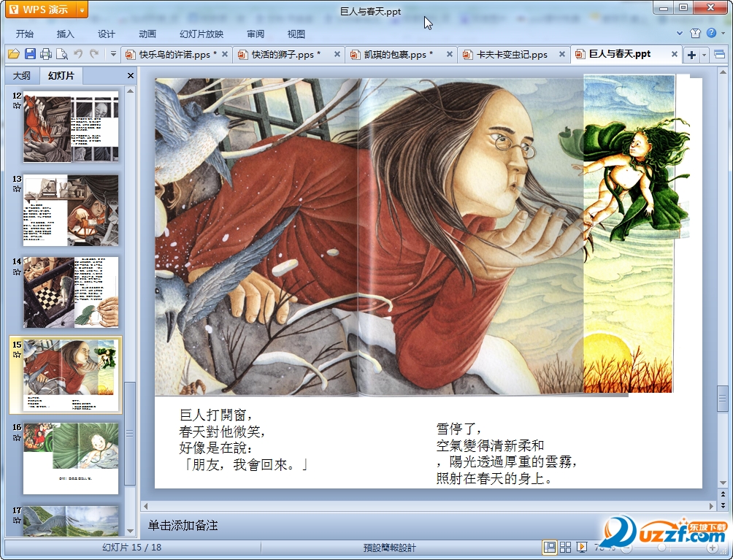Switch to slide sorter view icon

pyautogui.click(x=565, y=547)
